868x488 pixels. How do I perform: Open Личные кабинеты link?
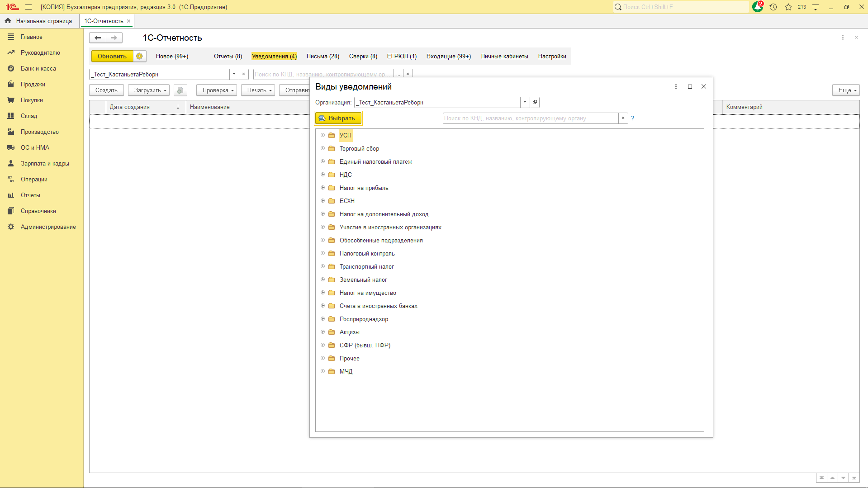tap(504, 56)
